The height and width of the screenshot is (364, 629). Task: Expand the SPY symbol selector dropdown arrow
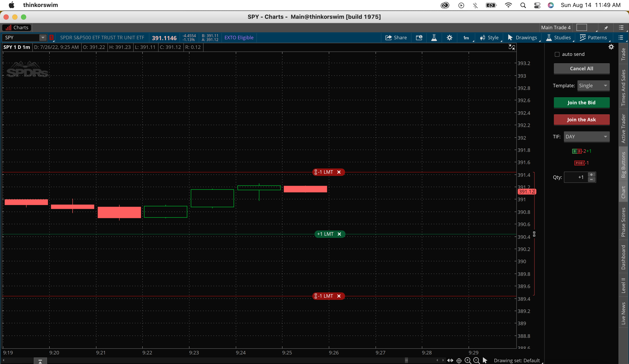pos(43,38)
